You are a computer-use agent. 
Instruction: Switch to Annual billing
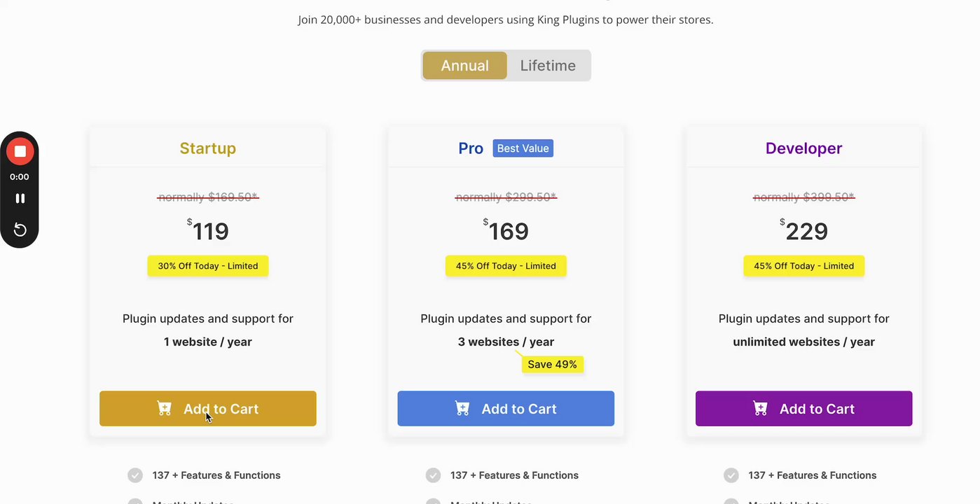click(464, 66)
